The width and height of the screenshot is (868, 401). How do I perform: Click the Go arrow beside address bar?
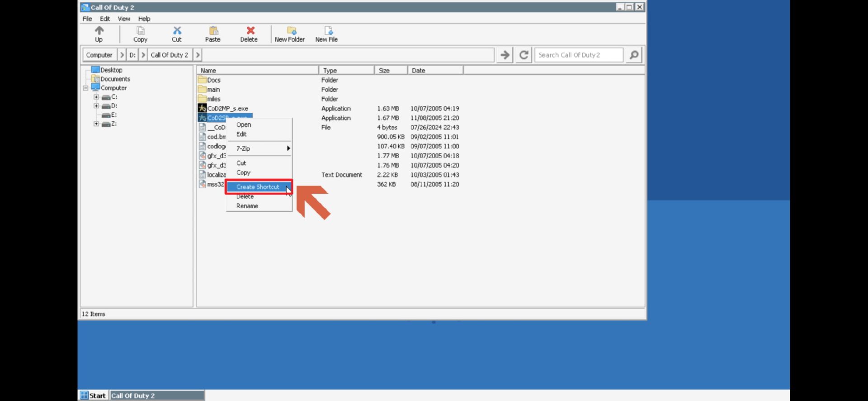505,55
